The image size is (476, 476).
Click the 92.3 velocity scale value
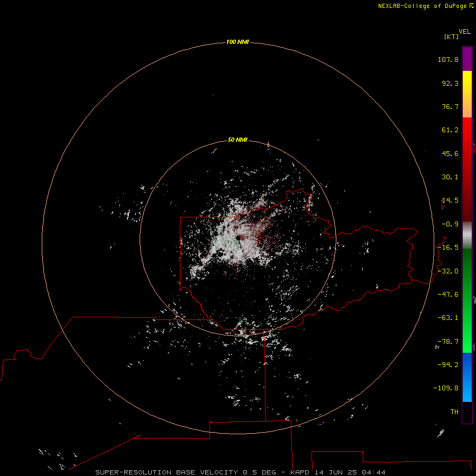[450, 83]
